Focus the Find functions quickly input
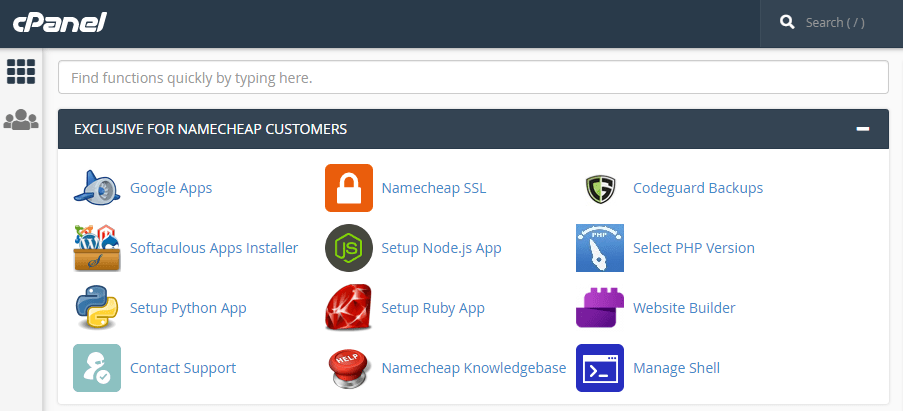 tap(473, 77)
